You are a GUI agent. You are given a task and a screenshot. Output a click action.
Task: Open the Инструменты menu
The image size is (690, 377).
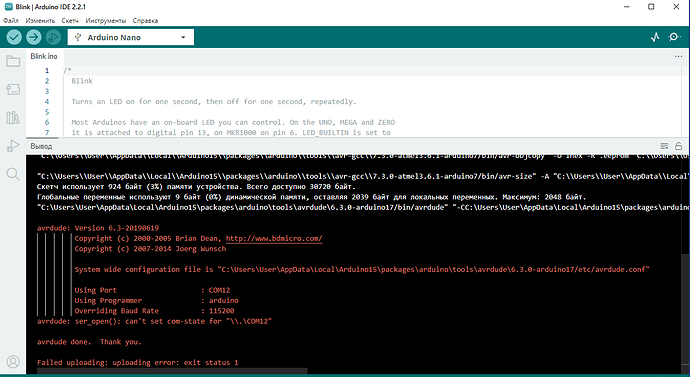pyautogui.click(x=106, y=21)
